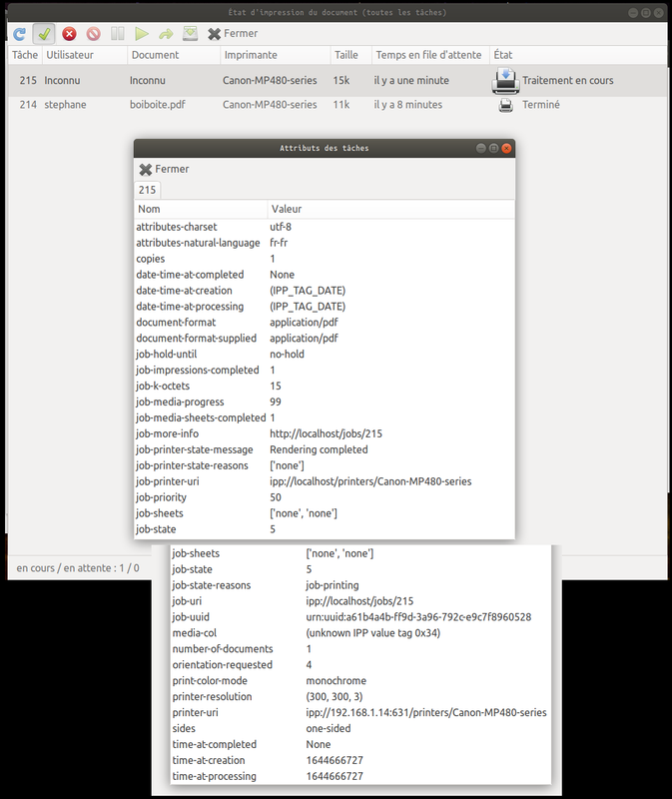The height and width of the screenshot is (799, 672).
Task: Click http://localhost/jobs/215 value
Action: tap(327, 433)
